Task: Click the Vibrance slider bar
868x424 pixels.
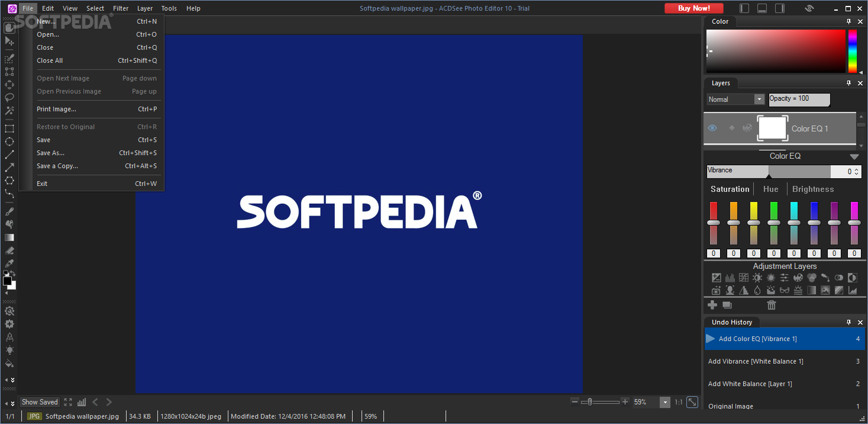Action: [769, 172]
